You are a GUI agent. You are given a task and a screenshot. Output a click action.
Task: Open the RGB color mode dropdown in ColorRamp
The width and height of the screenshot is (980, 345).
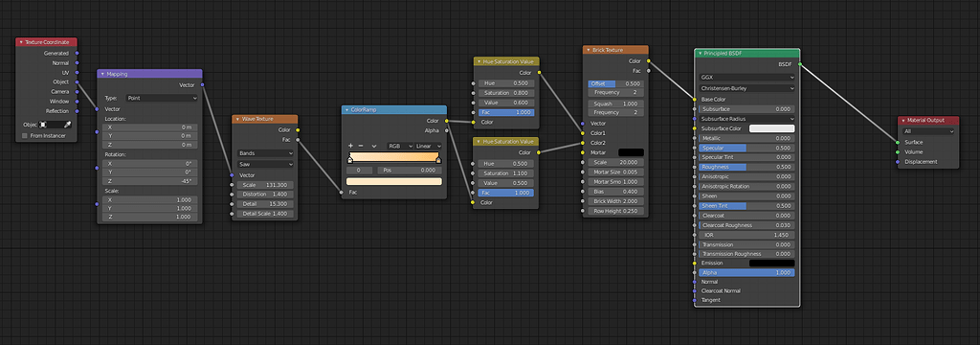(x=399, y=146)
